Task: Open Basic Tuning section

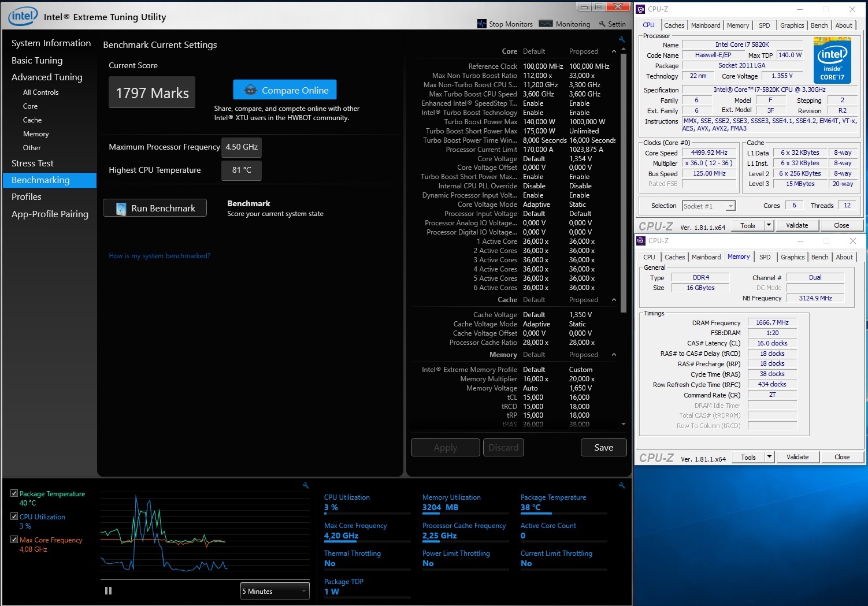Action: [37, 60]
